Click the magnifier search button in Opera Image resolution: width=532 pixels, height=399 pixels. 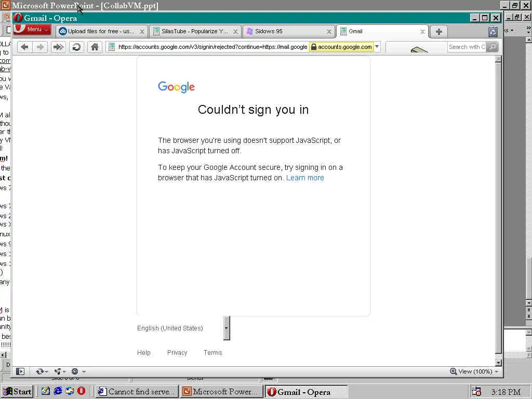(x=492, y=47)
